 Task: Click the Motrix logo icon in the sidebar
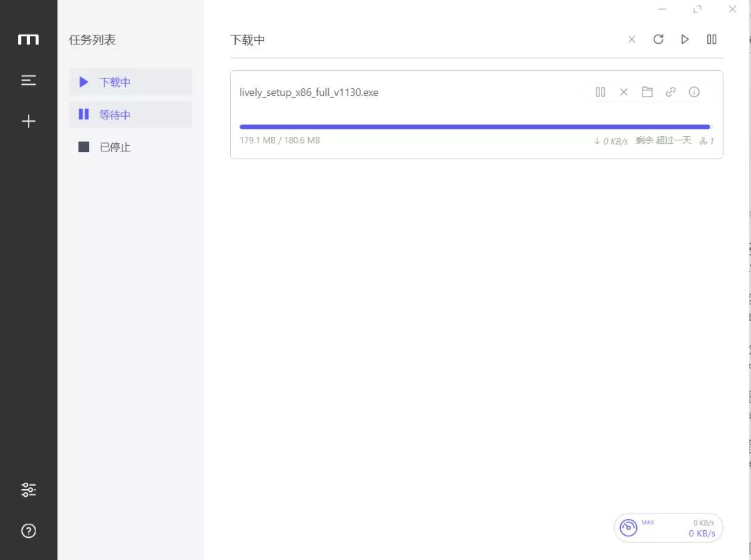[29, 40]
